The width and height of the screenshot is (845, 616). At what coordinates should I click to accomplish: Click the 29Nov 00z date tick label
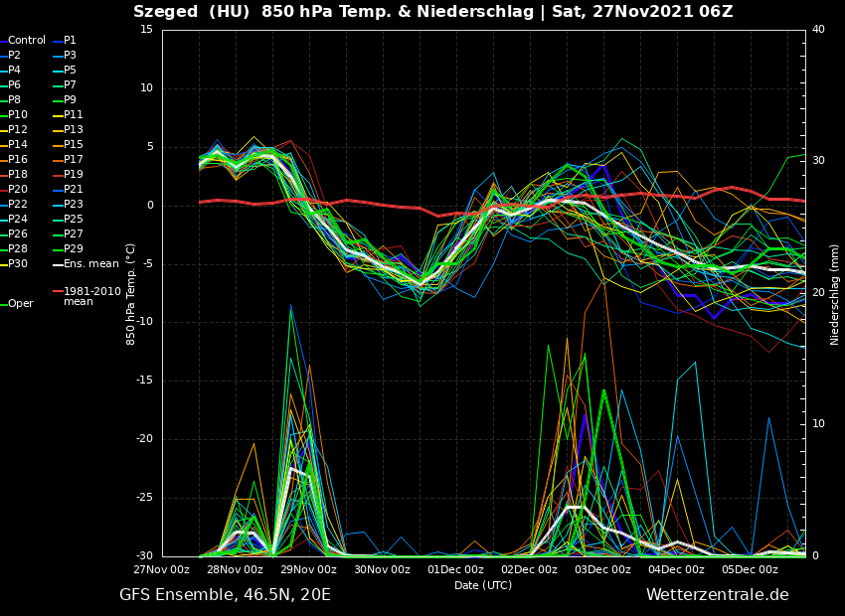pos(308,570)
